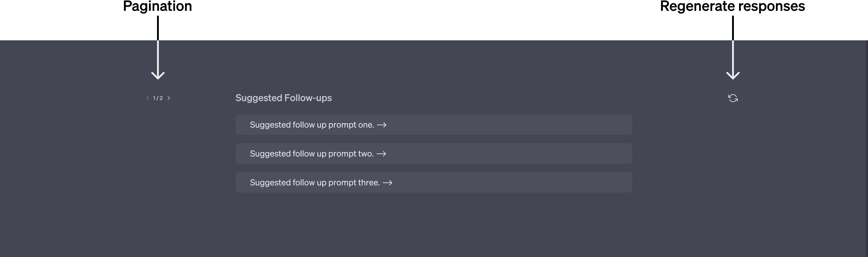This screenshot has height=257, width=868.
Task: Go to the next response with right chevron
Action: 169,98
